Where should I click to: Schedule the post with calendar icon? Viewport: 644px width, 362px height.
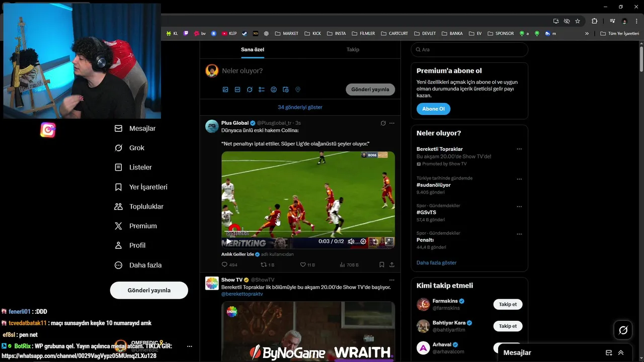tap(286, 89)
